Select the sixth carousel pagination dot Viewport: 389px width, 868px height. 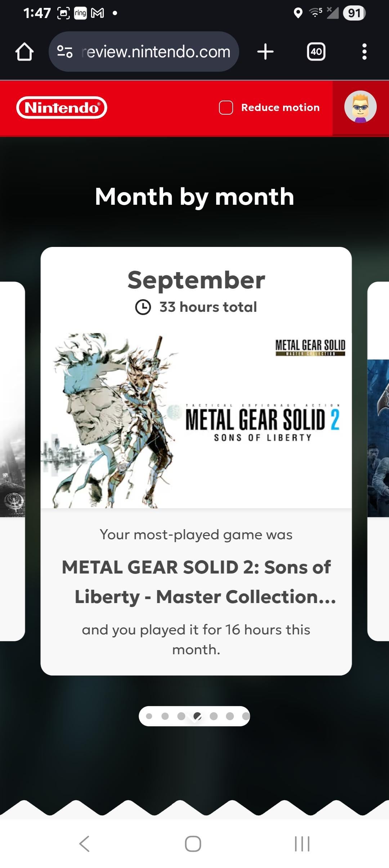pos(230,716)
